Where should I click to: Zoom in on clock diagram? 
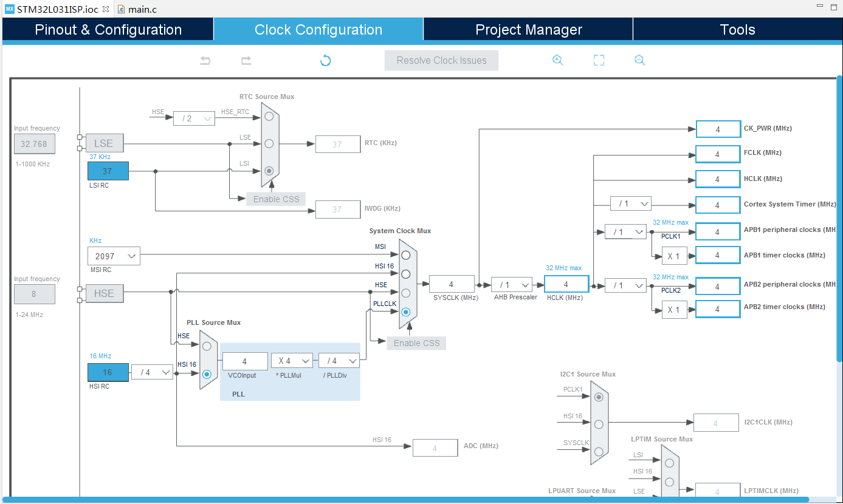pos(557,60)
